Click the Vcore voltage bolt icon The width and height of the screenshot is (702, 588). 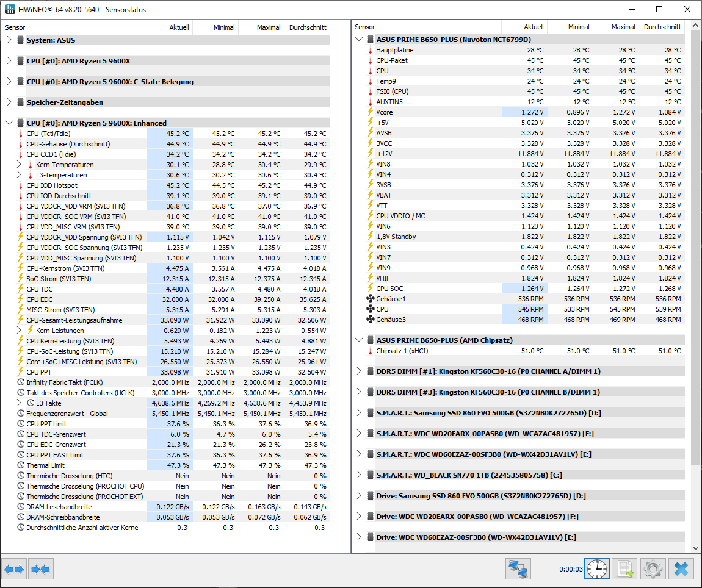(x=371, y=112)
